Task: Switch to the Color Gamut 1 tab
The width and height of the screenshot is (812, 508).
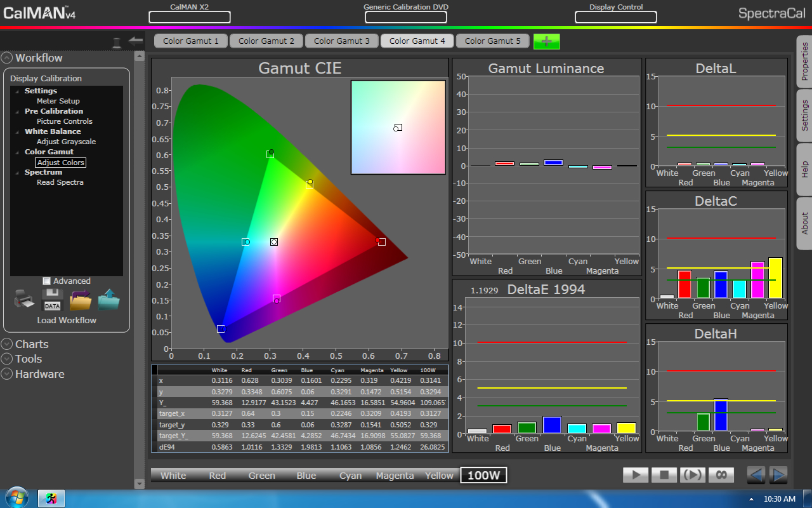Action: (x=191, y=41)
